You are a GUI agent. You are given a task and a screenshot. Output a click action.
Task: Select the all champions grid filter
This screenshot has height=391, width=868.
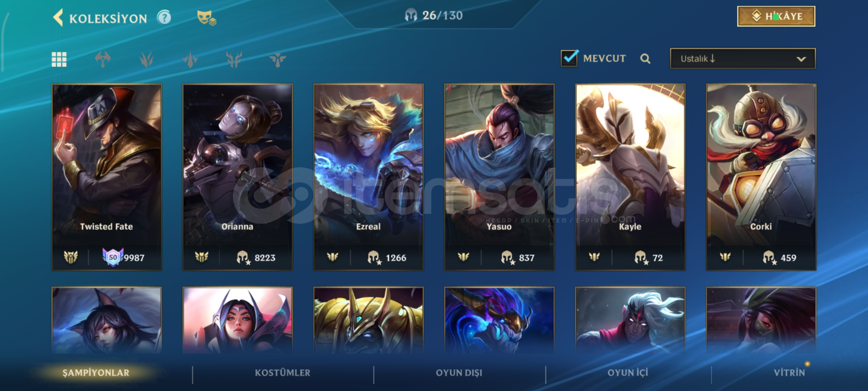click(x=59, y=59)
